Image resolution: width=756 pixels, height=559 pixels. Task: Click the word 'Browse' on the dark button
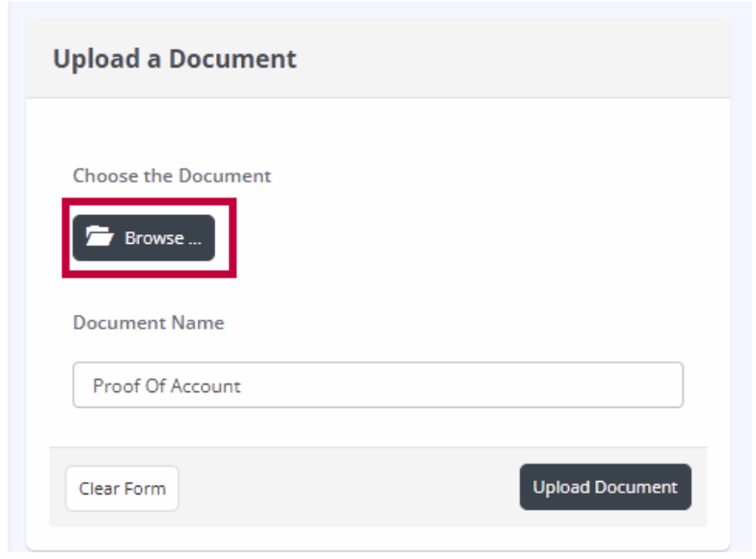[x=154, y=238]
